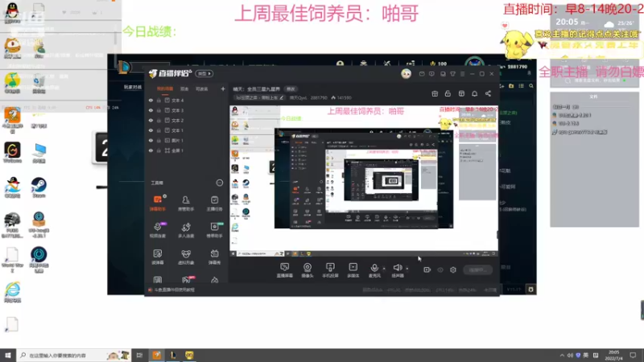Screen dimensions: 644x362
Task: Open the toolbox tool right of 多人连麦
Action: click(x=214, y=230)
